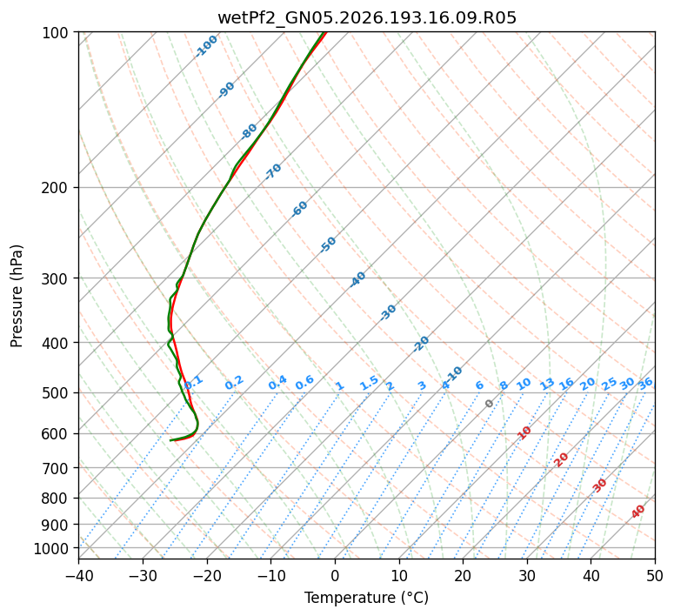Click the red 40 isotherm label
The height and width of the screenshot is (616, 674).
637,512
